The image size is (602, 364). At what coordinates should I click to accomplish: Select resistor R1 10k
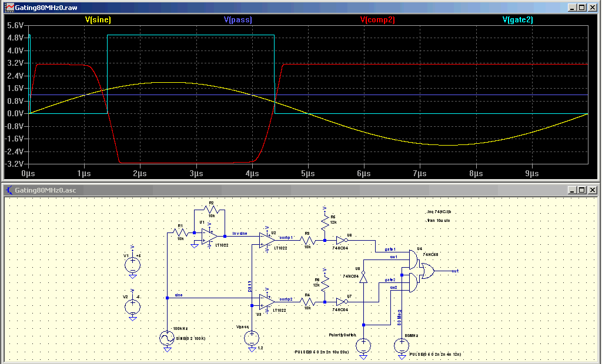(x=180, y=232)
